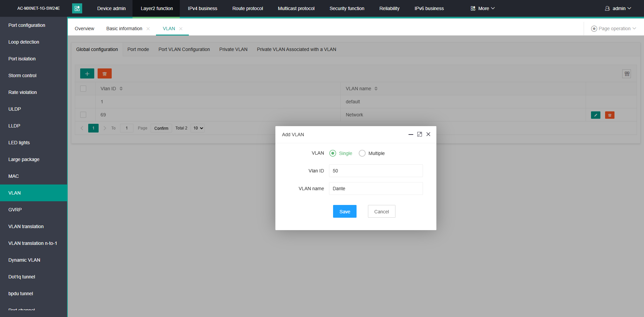644x317 pixels.
Task: Click Cancel in the Add VLAN dialog
Action: point(381,211)
